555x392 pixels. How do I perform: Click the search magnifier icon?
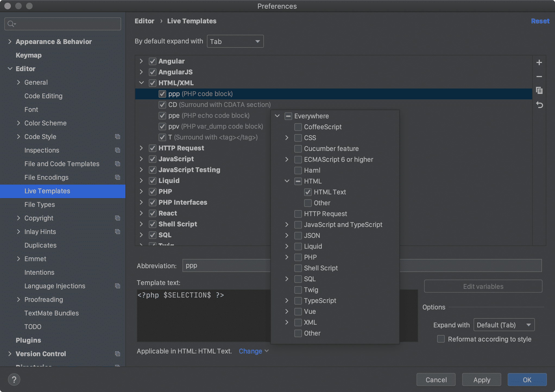[11, 24]
